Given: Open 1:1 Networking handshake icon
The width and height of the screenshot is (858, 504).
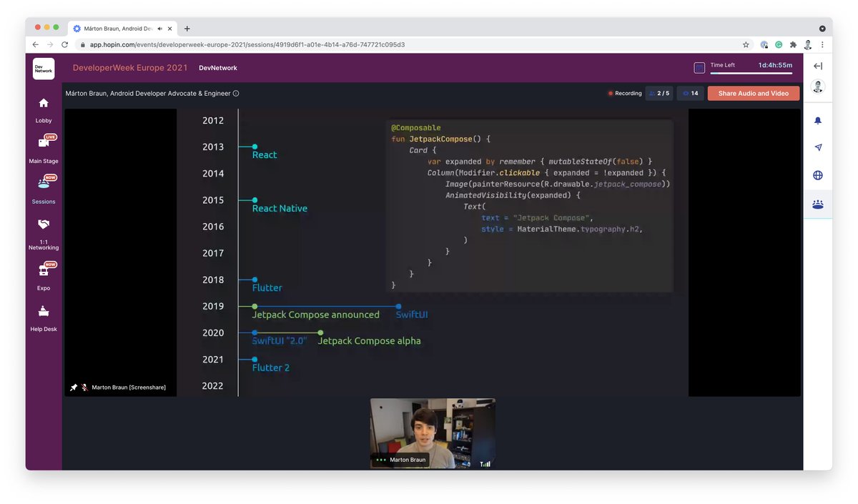Looking at the screenshot, I should [44, 224].
